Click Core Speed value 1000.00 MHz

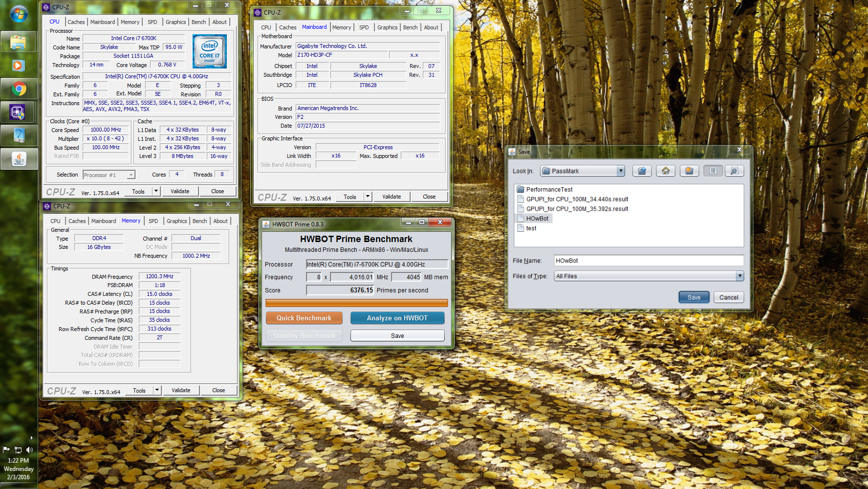106,130
